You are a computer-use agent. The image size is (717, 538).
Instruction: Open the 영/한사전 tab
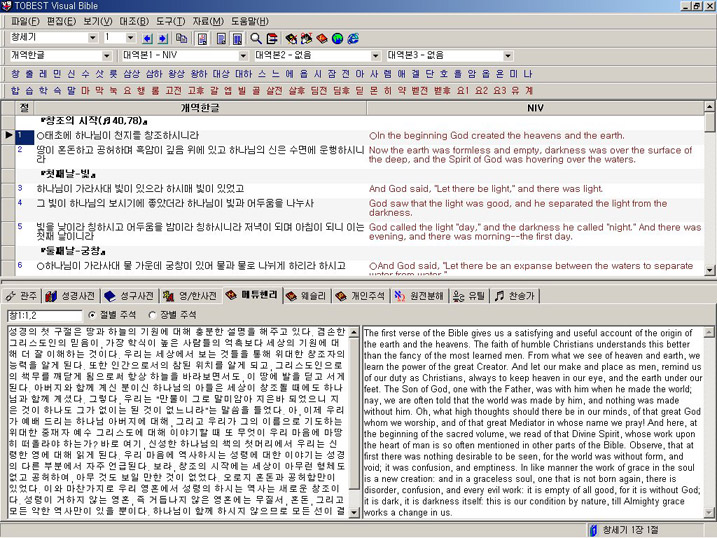point(190,296)
